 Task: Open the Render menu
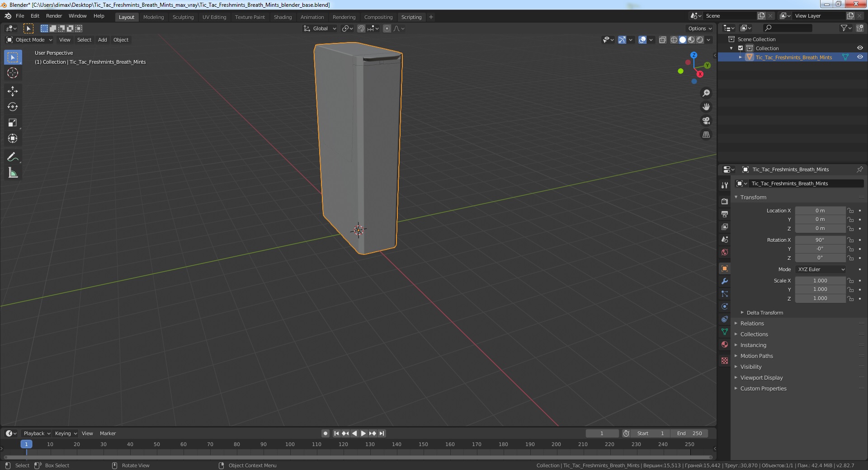54,16
